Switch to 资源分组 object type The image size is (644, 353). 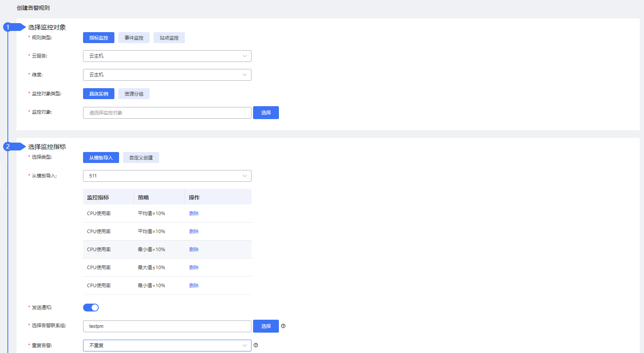pos(134,94)
